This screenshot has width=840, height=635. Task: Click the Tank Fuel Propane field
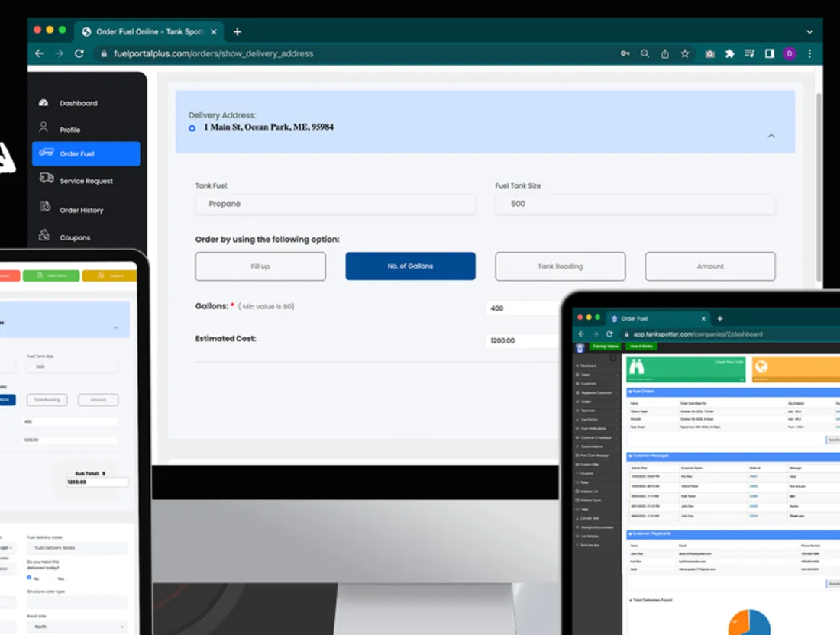click(x=335, y=204)
